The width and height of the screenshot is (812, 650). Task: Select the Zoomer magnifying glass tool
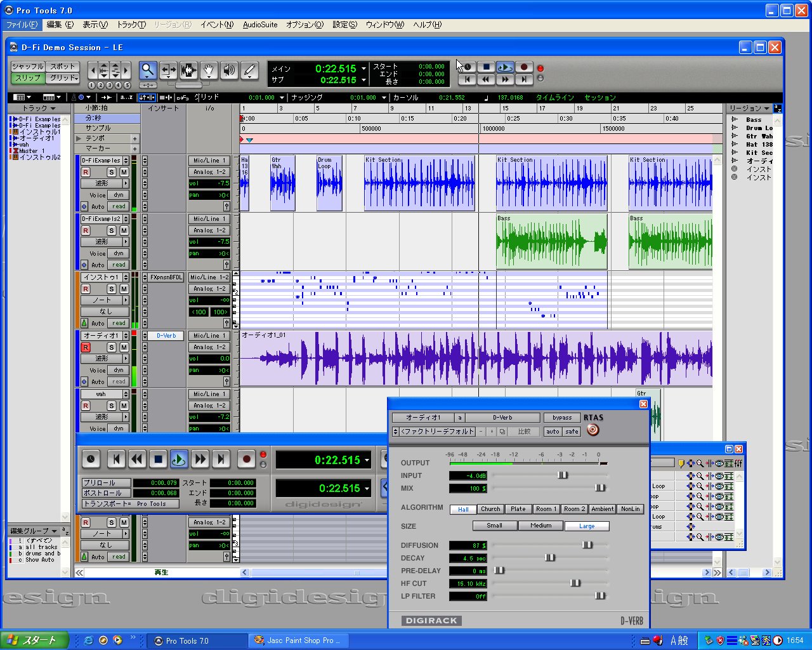tap(147, 70)
